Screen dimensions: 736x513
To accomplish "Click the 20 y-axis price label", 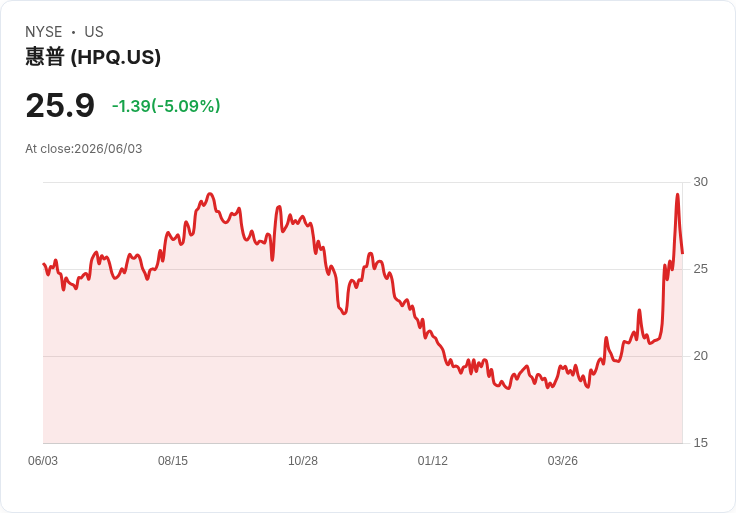I will tap(700, 356).
